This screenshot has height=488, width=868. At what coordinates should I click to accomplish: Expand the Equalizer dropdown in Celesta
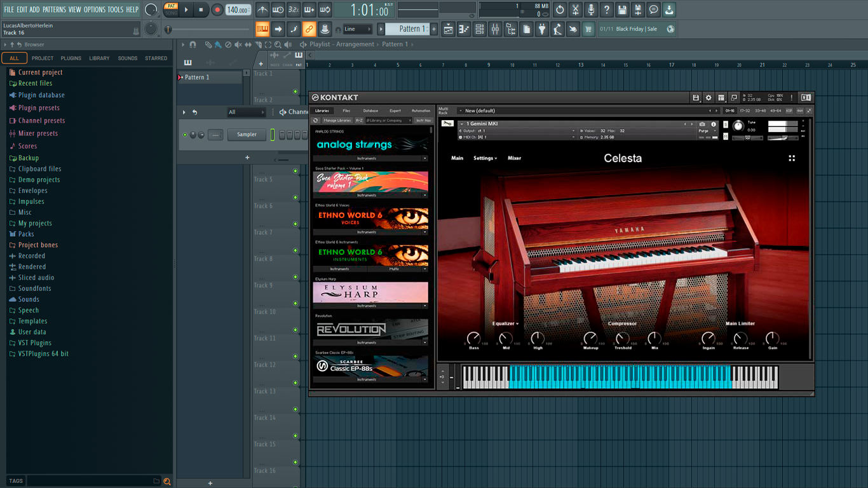[x=505, y=323]
